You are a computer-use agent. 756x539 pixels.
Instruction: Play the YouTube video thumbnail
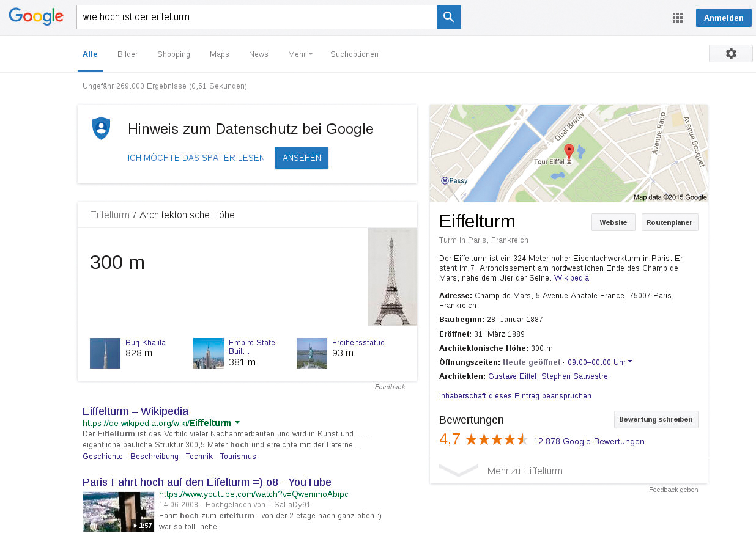[118, 512]
